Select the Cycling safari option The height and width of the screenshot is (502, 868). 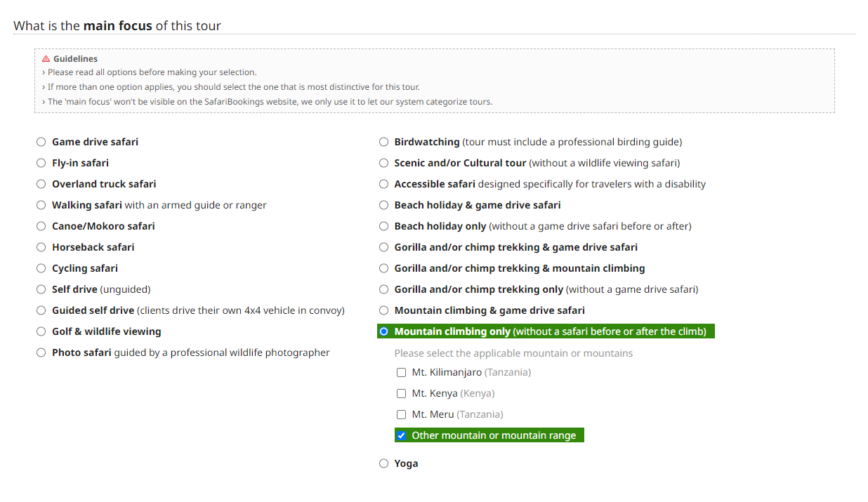coord(41,268)
